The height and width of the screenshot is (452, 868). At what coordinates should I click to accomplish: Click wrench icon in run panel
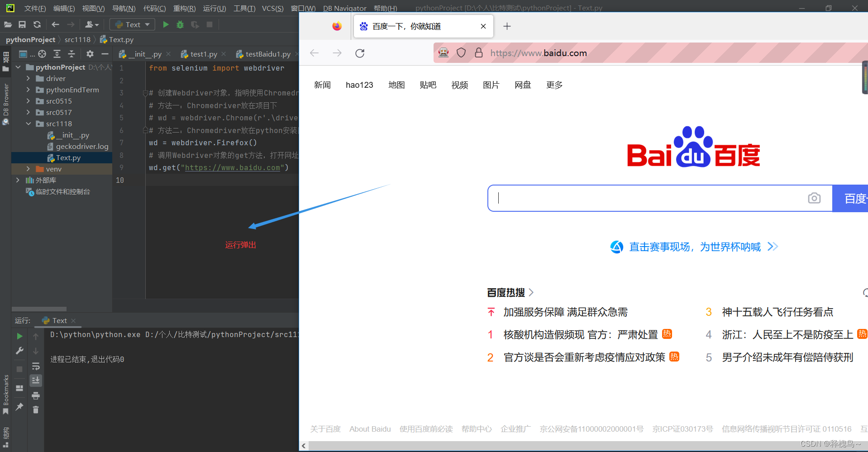tap(19, 351)
